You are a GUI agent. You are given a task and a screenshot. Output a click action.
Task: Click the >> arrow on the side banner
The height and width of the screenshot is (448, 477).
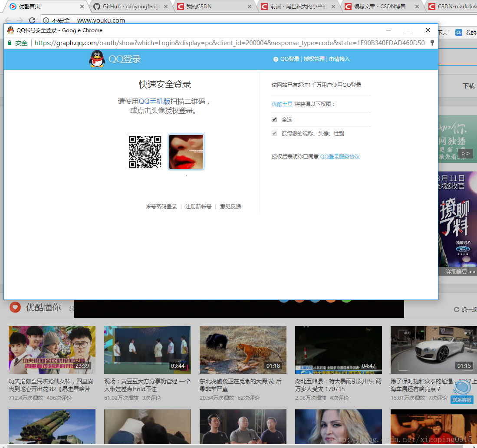(x=466, y=153)
